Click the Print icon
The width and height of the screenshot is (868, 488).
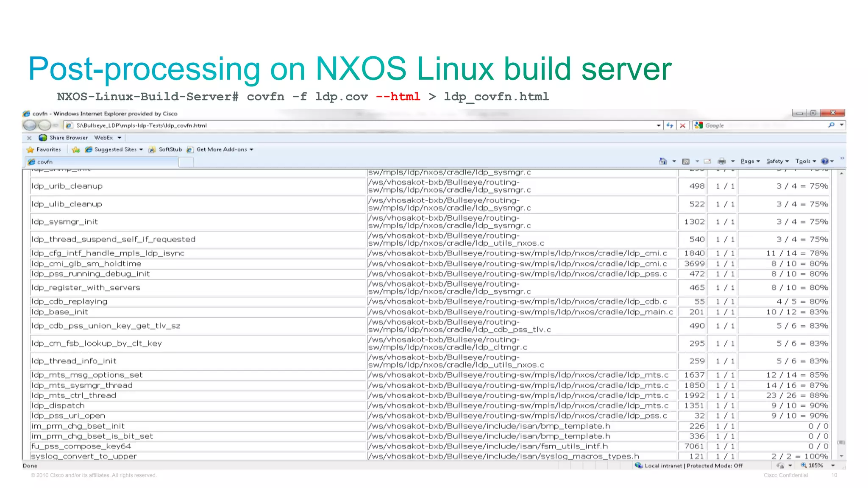click(722, 161)
